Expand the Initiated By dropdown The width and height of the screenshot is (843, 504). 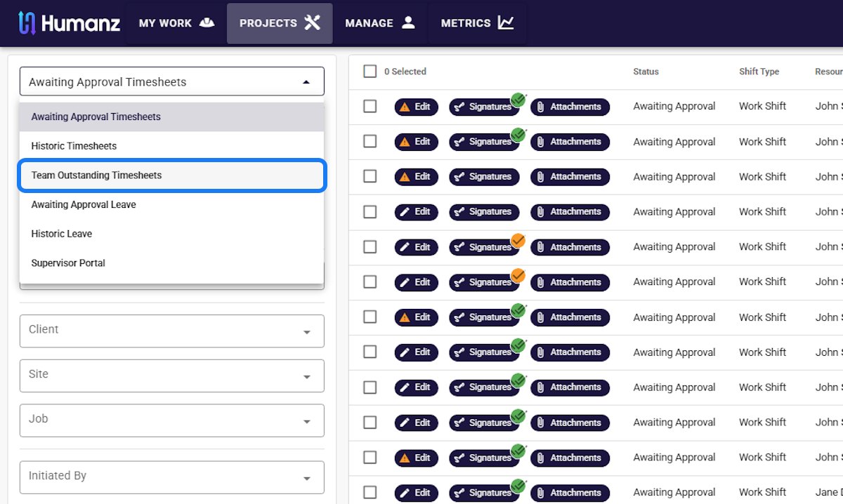coord(172,477)
